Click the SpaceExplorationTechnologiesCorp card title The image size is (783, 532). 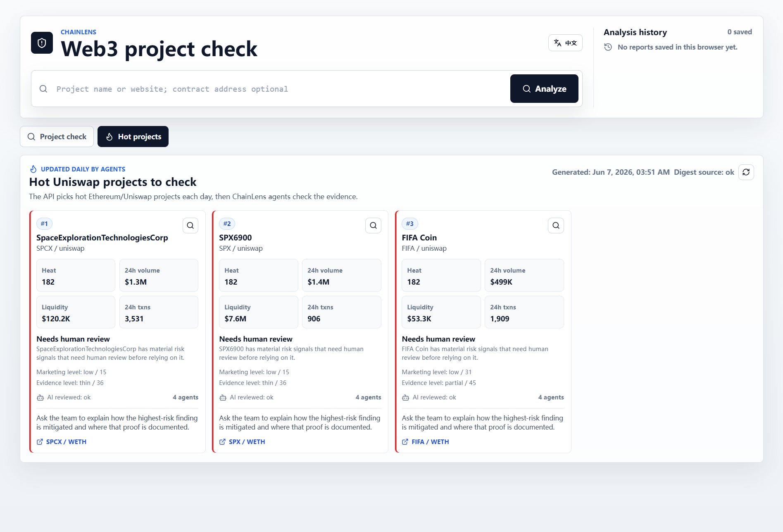click(102, 238)
